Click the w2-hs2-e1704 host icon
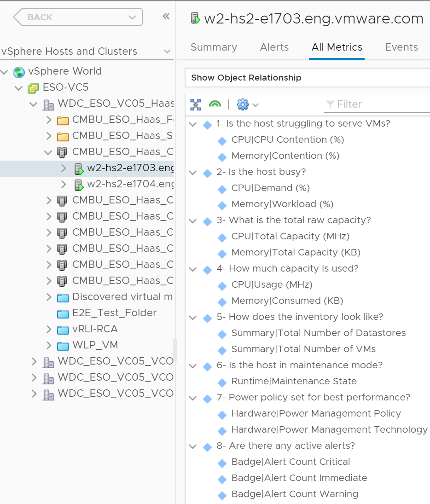This screenshot has height=504, width=430. coord(79,185)
